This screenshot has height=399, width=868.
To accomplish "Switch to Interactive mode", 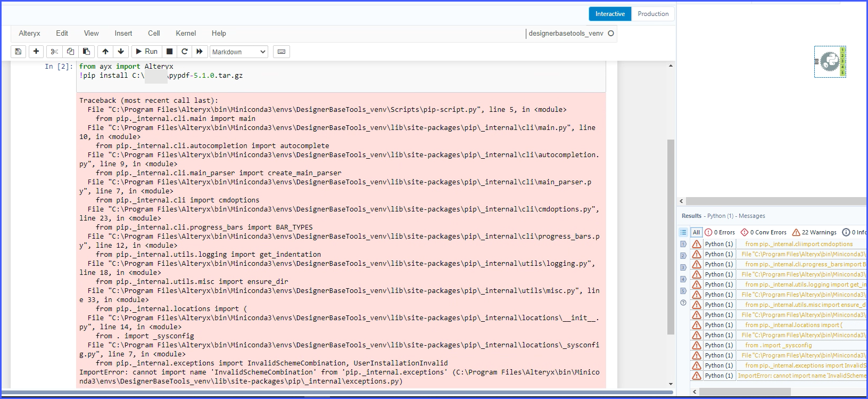I will pyautogui.click(x=610, y=14).
